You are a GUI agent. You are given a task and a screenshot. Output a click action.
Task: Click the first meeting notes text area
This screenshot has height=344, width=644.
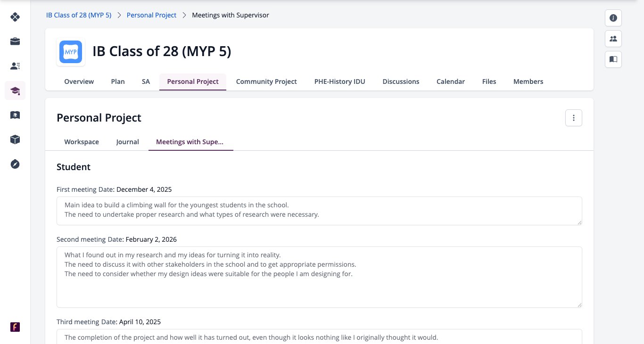point(319,211)
